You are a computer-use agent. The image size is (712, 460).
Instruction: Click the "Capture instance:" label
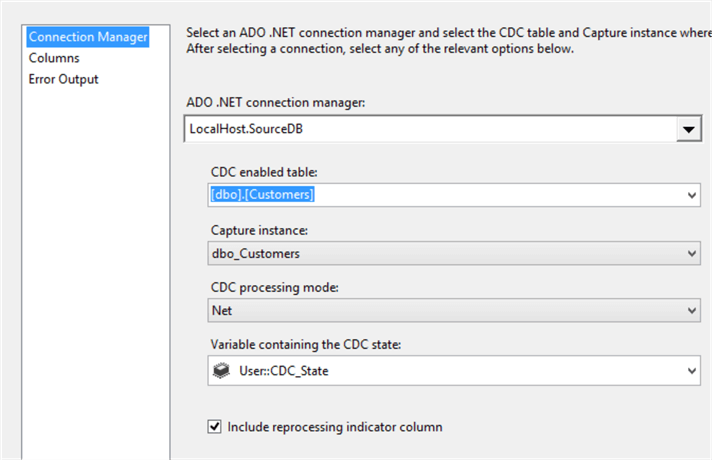(x=257, y=231)
